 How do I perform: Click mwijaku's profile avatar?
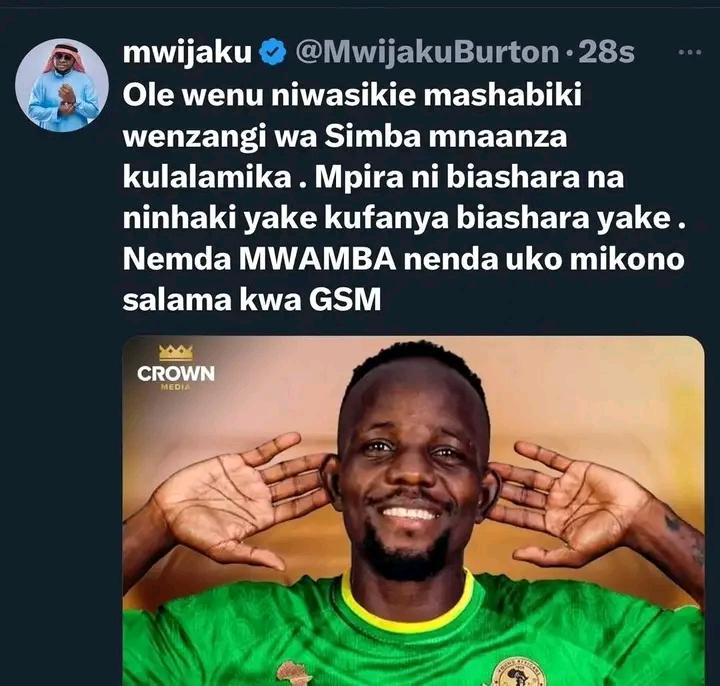(x=62, y=85)
